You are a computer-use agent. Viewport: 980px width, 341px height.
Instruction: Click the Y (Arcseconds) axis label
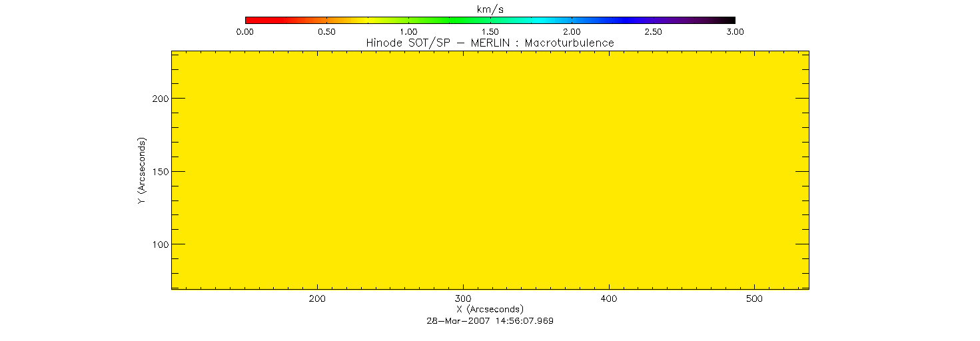coord(142,171)
